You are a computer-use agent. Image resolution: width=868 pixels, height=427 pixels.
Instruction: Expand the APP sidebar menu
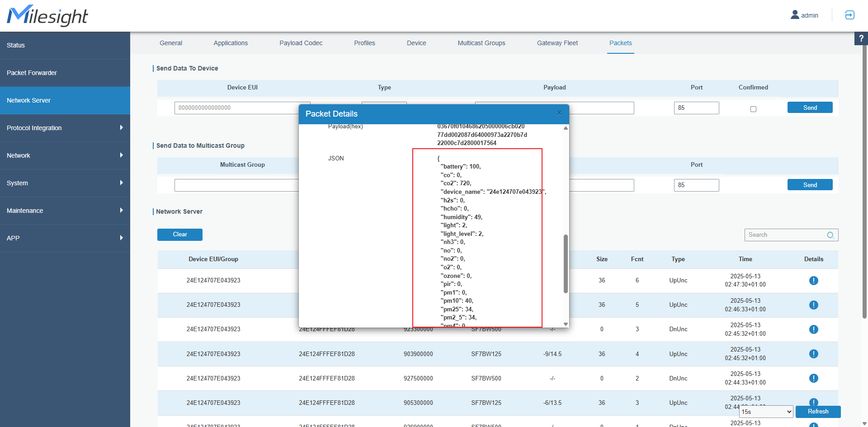click(65, 238)
